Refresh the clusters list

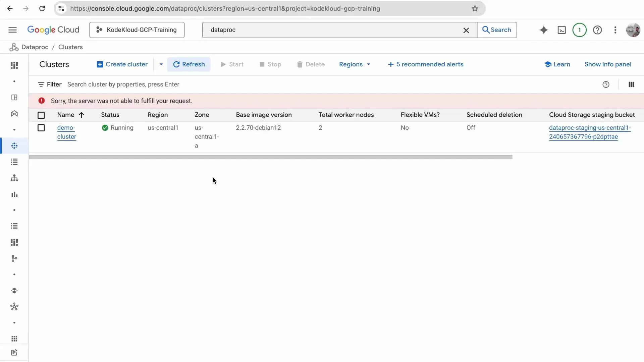click(x=189, y=64)
